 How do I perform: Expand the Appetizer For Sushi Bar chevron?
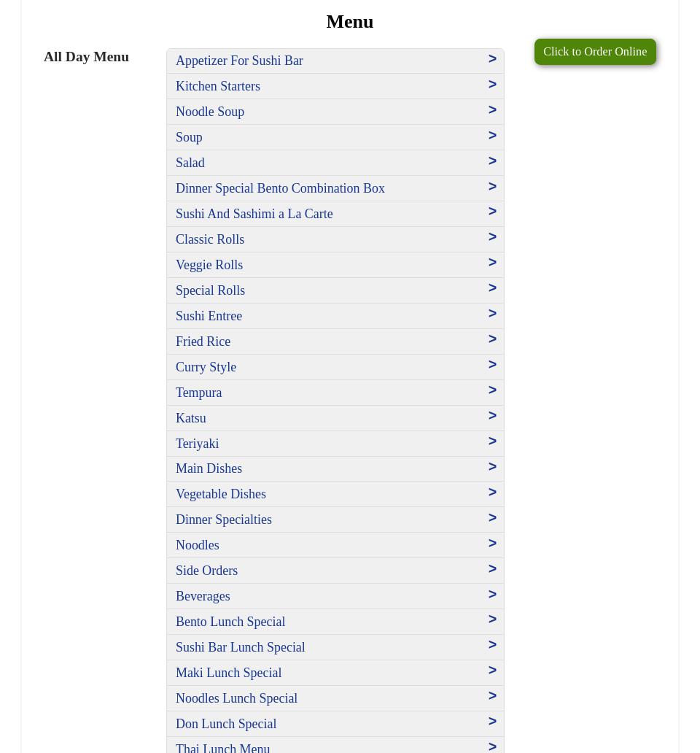tap(492, 59)
